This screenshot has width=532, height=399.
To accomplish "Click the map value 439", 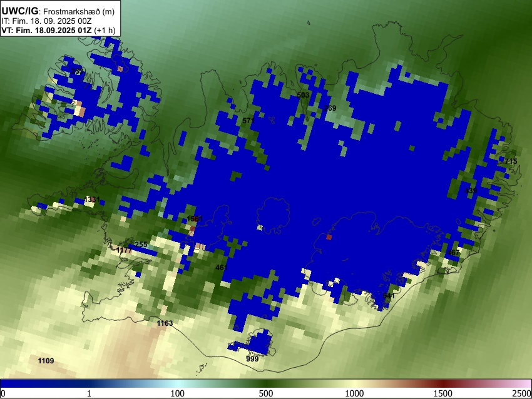I will (x=471, y=191).
